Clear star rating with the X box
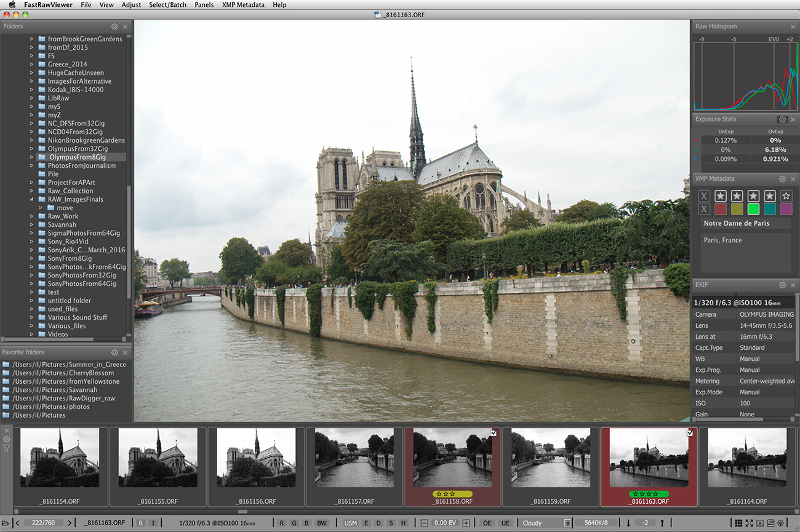This screenshot has height=532, width=800. click(x=705, y=196)
